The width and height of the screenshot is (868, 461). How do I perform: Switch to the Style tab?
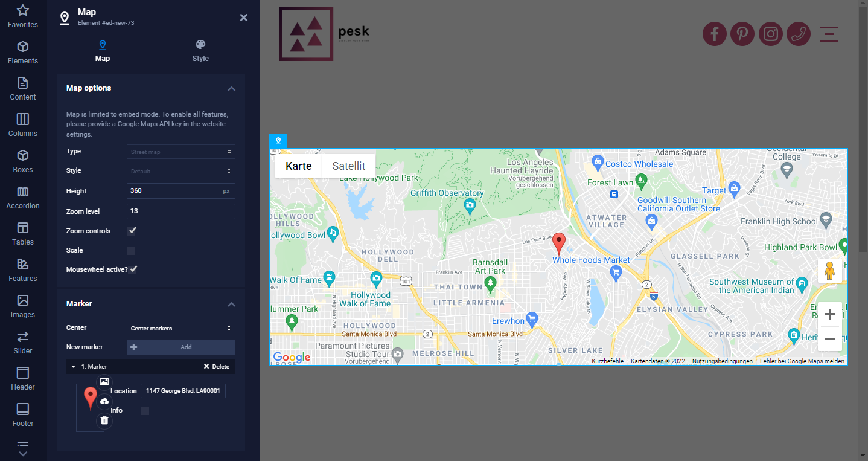[200, 51]
